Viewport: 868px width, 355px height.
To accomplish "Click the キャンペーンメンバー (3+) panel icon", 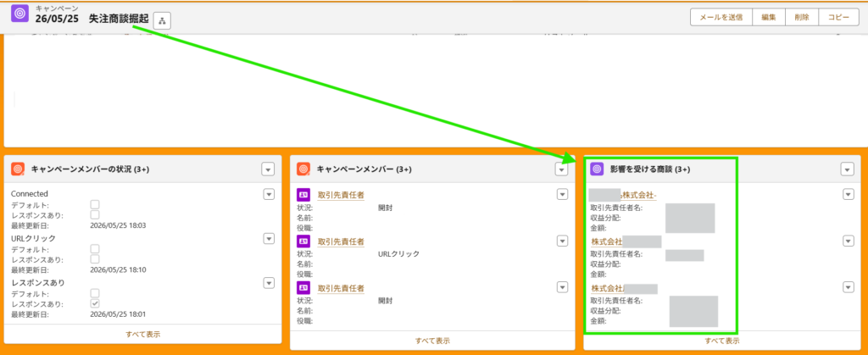I will click(303, 169).
